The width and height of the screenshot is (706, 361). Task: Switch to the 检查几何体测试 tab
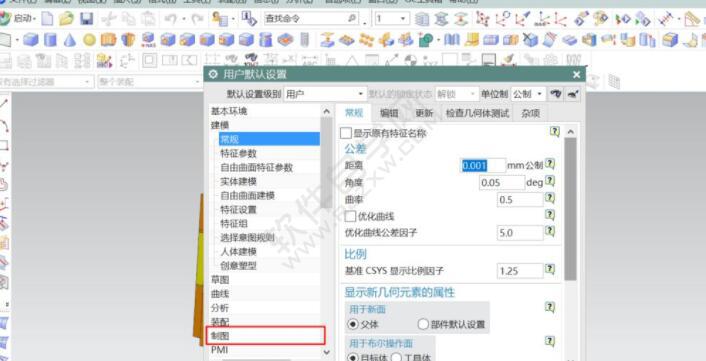pos(477,113)
